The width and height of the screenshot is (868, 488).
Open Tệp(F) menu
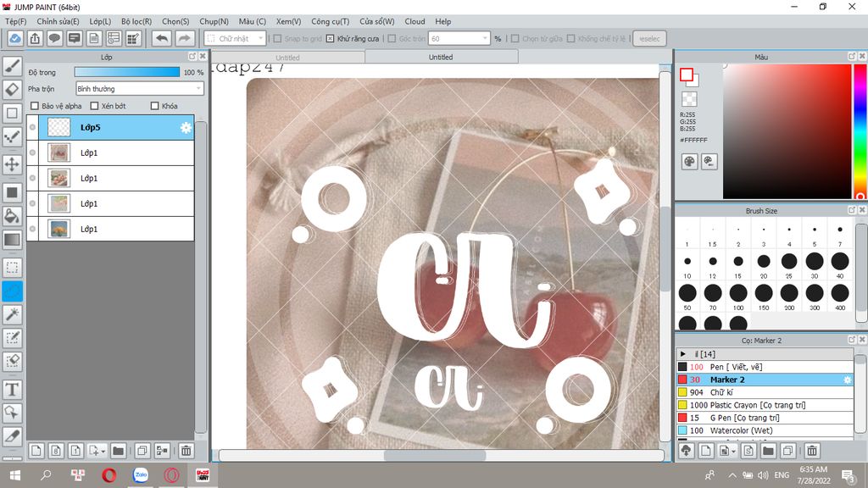click(15, 21)
